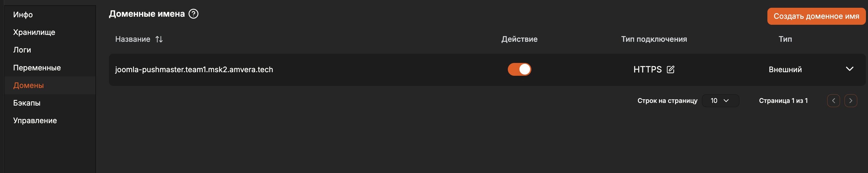868x173 pixels.
Task: Edit HTTPS connection type pencil icon
Action: 671,69
